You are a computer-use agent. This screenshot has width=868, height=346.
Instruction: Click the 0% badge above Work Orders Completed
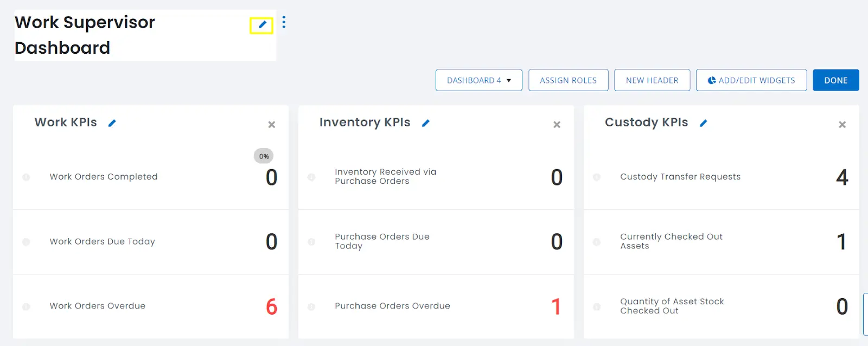(264, 156)
